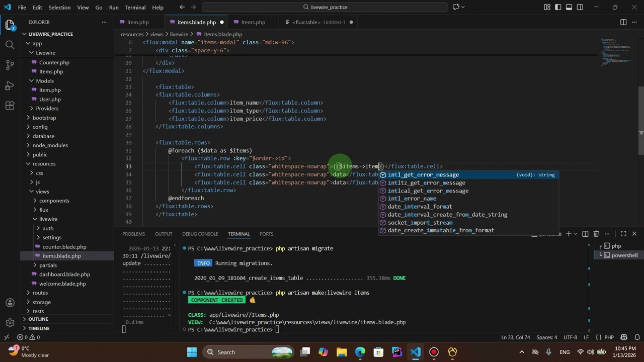Click the Explorer more actions ellipsis
This screenshot has width=644, height=362.
104,22
